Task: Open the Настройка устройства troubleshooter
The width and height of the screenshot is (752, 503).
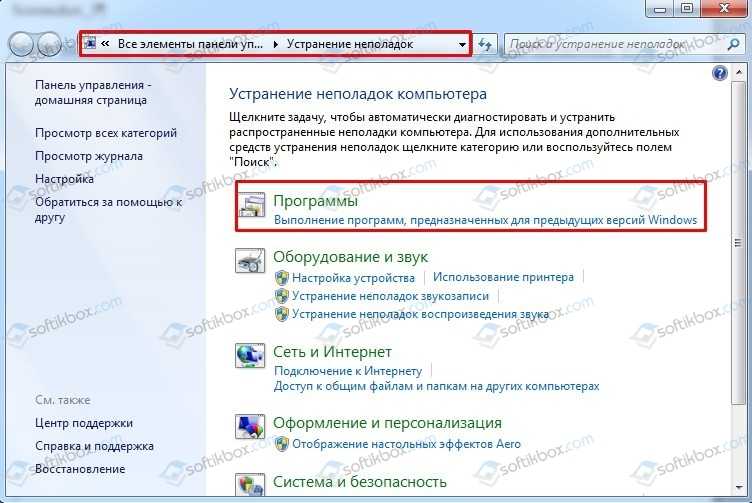Action: [353, 278]
